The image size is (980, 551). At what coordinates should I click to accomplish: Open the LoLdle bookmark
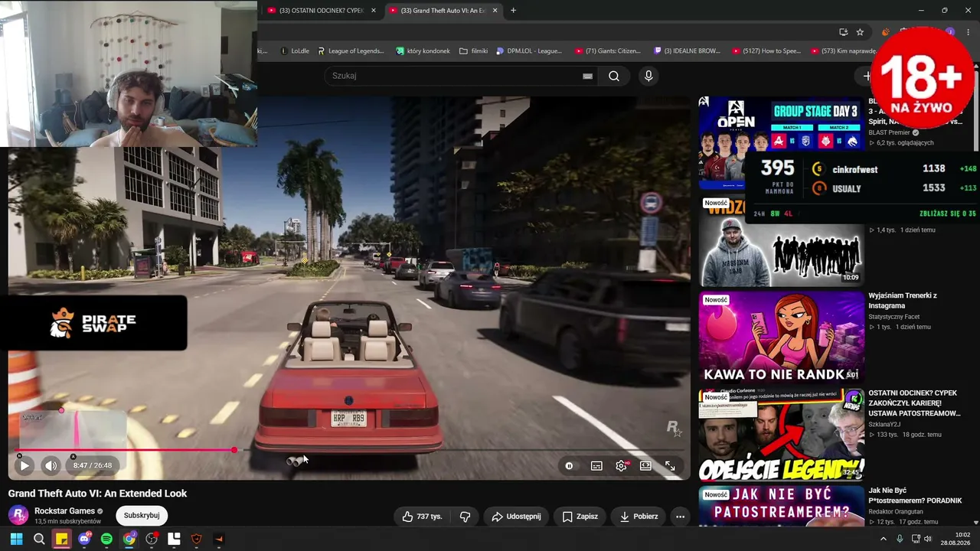pos(294,51)
